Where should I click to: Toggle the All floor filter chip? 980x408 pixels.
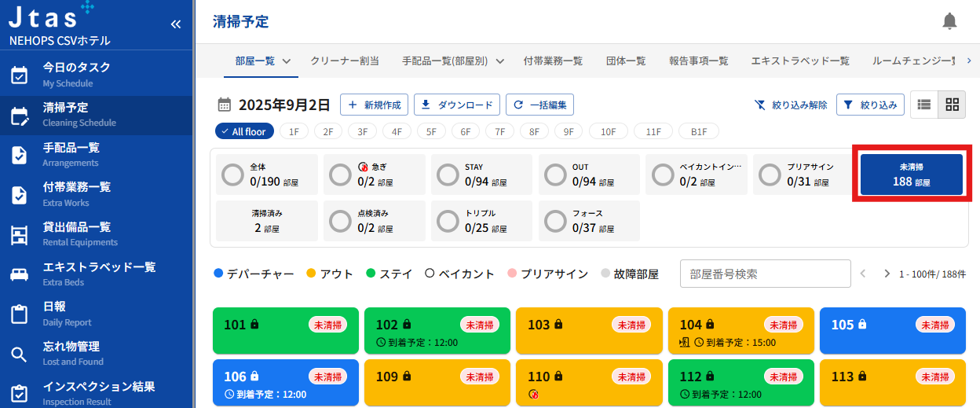pos(243,131)
